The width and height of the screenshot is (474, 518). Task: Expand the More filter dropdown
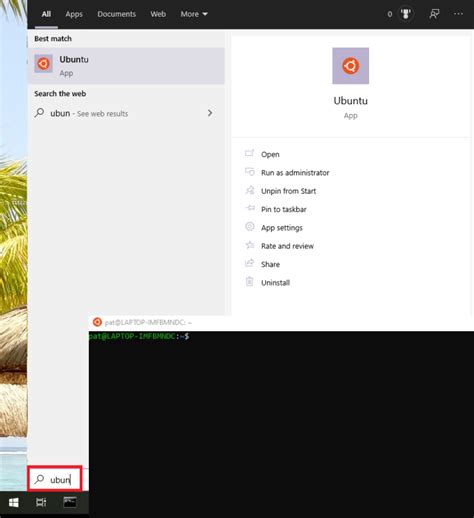(194, 14)
